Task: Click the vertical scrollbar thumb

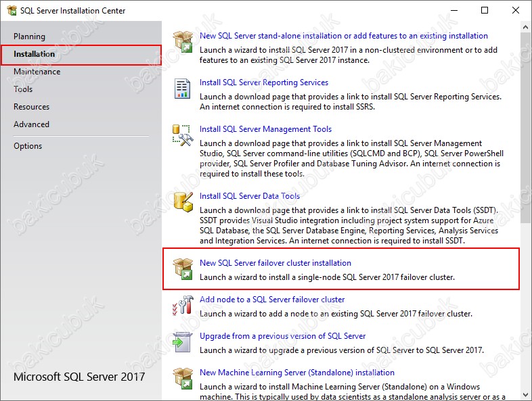Action: [526, 128]
